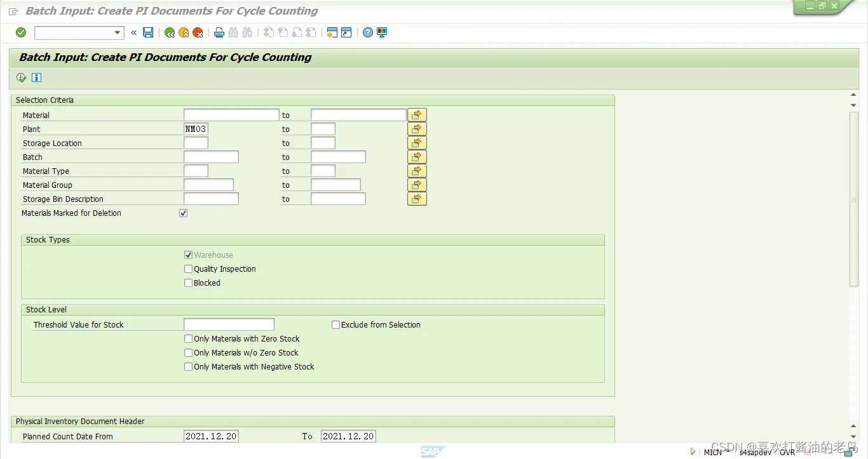Check Only Materials with Negative Stock
This screenshot has height=459, width=868.
(x=188, y=367)
